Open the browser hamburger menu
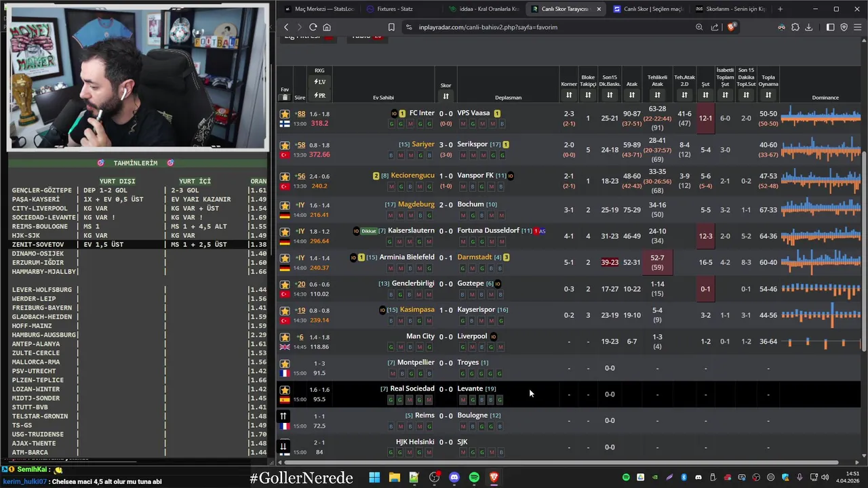The width and height of the screenshot is (868, 488). point(858,27)
